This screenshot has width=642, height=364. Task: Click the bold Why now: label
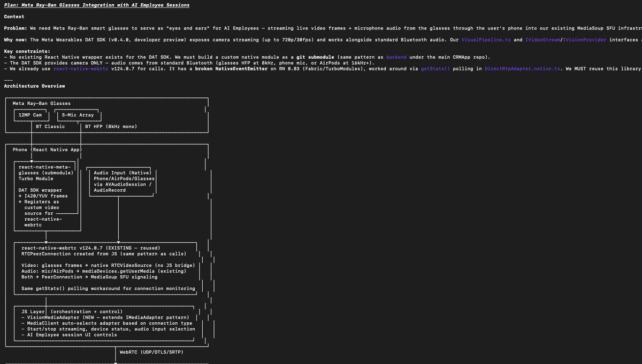pos(16,40)
